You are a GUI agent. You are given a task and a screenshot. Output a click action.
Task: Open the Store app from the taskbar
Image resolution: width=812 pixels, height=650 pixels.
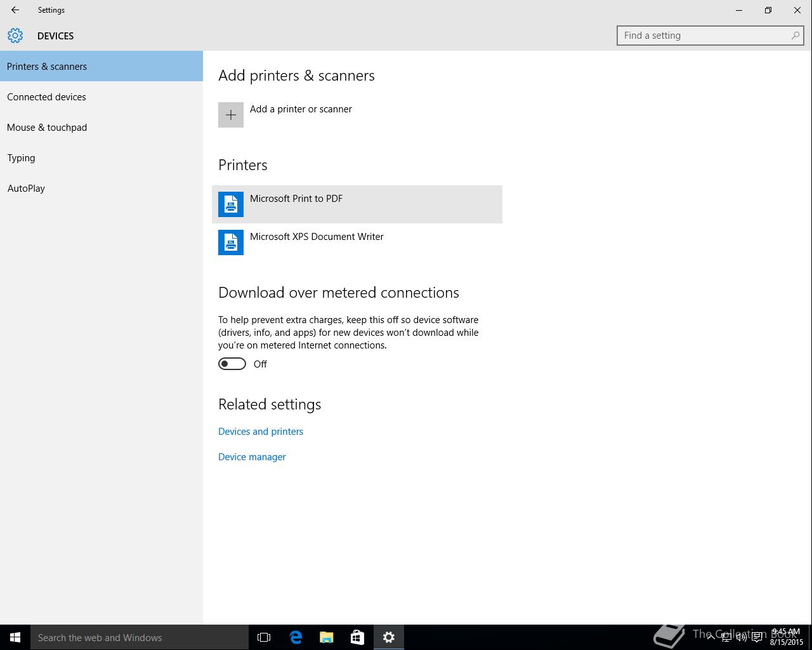pos(357,637)
